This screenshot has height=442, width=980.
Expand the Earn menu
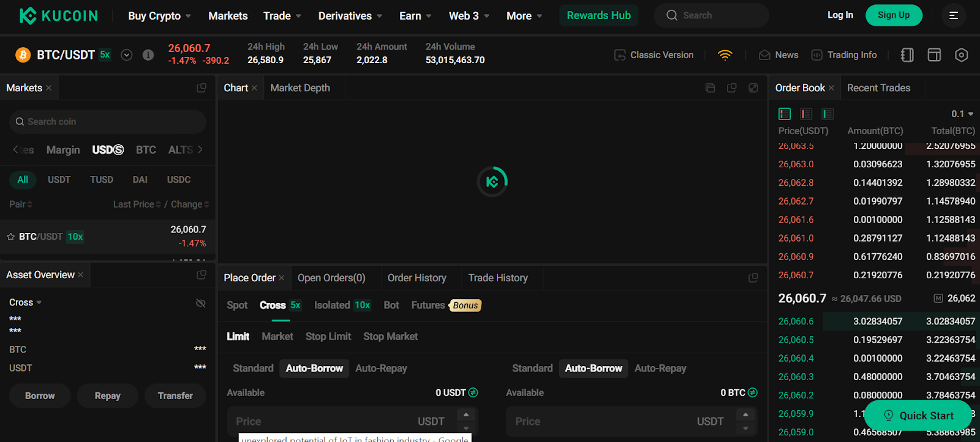(415, 16)
